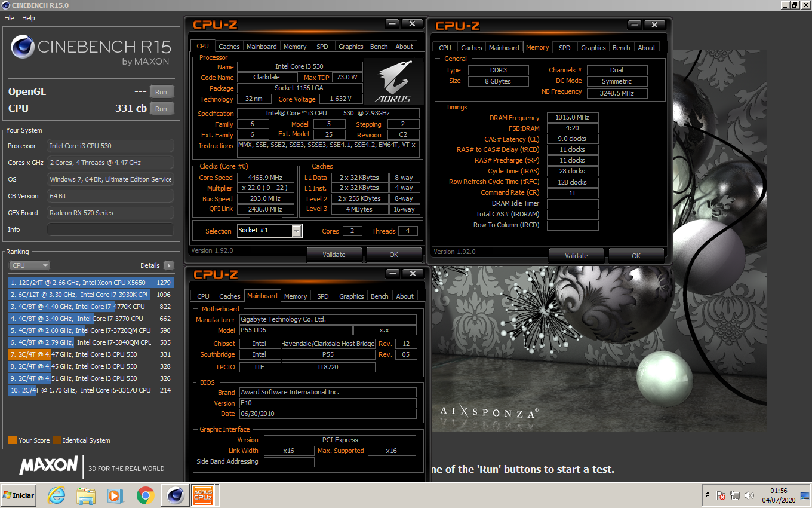Open CPU tab in Memory CPU-Z window
The height and width of the screenshot is (508, 812).
coord(445,48)
